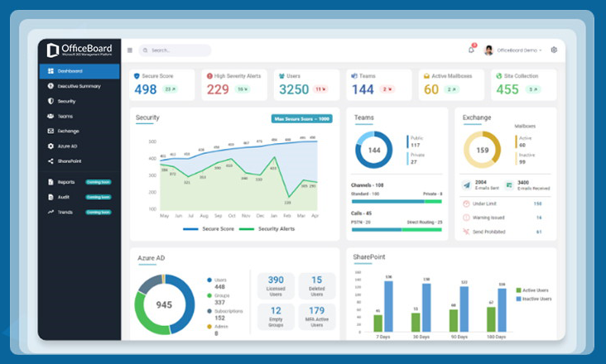Viewport: 606px width, 364px height.
Task: Click the Audit document sidebar icon
Action: click(x=50, y=197)
